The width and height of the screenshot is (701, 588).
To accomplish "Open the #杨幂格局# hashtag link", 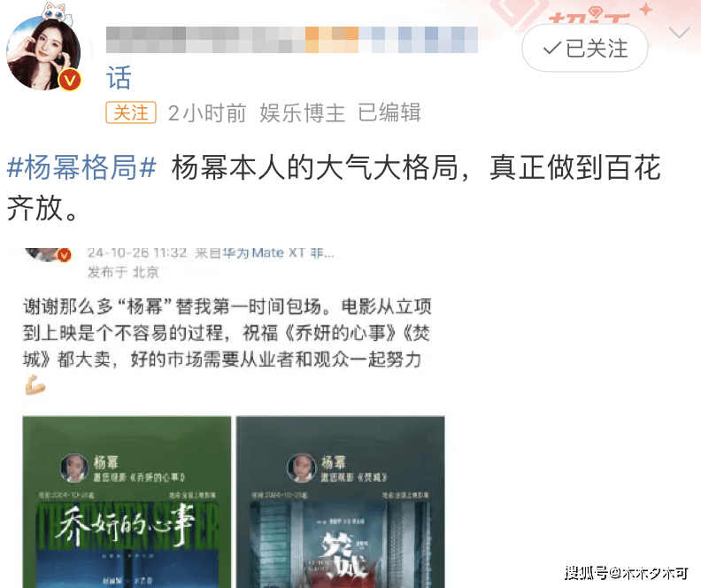I will point(81,167).
